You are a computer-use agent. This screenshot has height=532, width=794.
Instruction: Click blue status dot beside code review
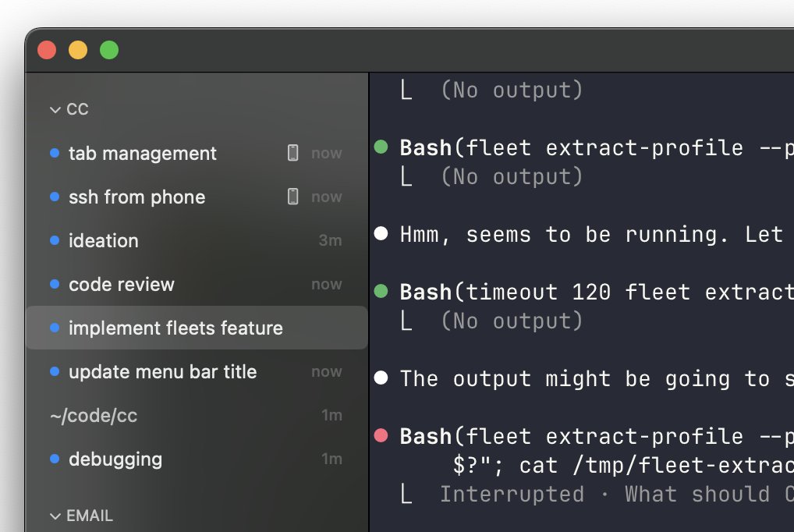point(55,284)
